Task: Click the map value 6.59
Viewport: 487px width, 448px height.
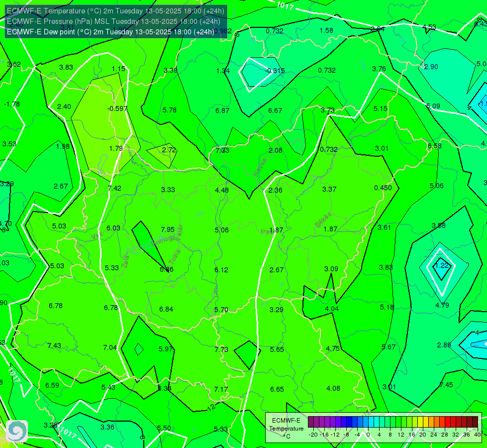Action: click(52, 385)
